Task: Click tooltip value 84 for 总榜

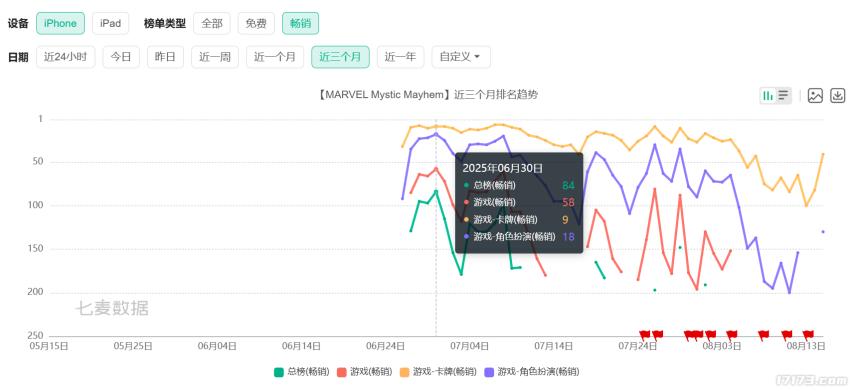Action: point(568,185)
